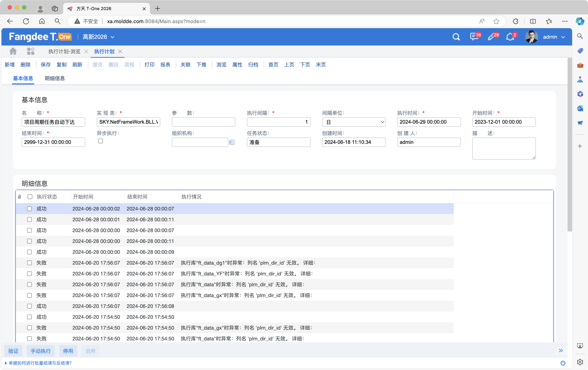The width and height of the screenshot is (588, 370).
Task: Check the select-all checkbox in table header
Action: (x=30, y=197)
